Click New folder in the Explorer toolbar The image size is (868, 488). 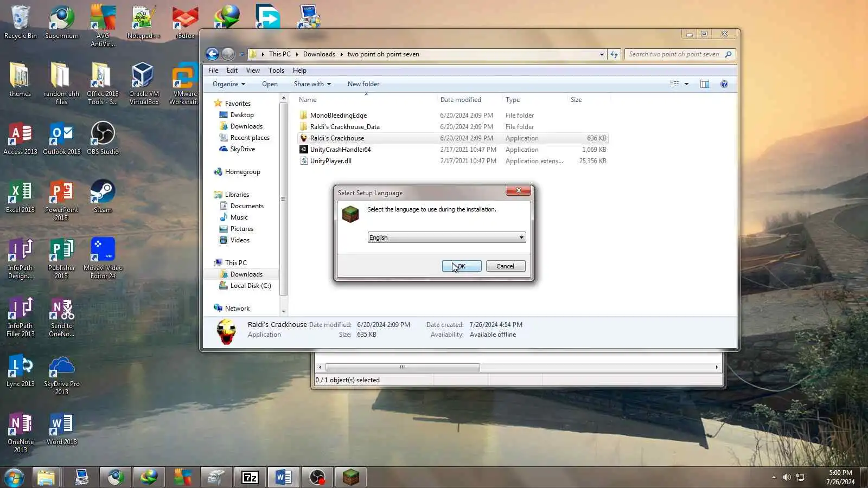click(363, 84)
